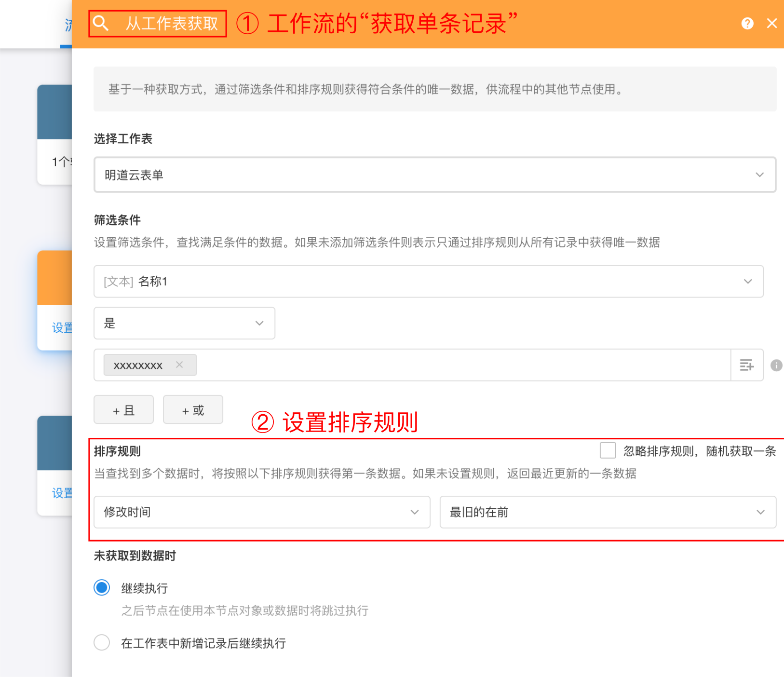Select 在工作表中新增记录后继续执行 radio option
This screenshot has height=678, width=784.
[x=102, y=642]
